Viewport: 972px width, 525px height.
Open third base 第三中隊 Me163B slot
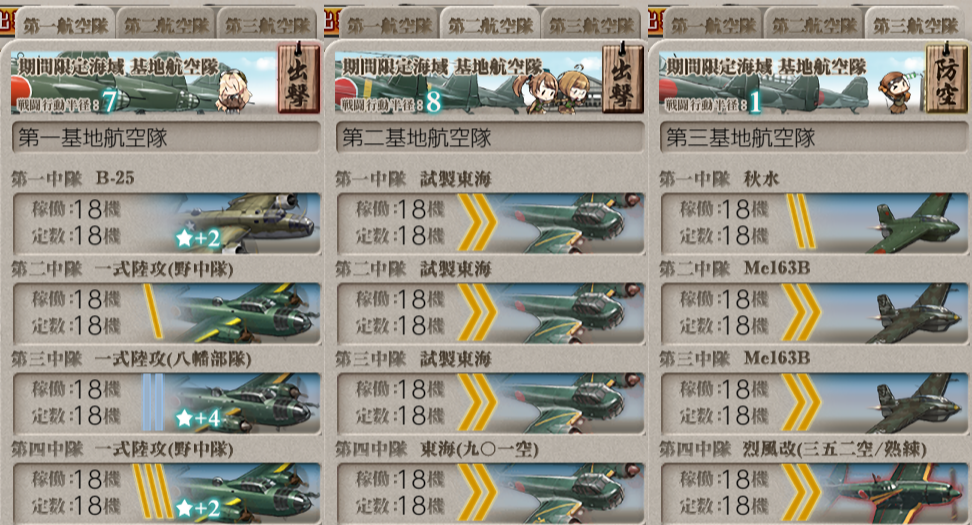(814, 403)
